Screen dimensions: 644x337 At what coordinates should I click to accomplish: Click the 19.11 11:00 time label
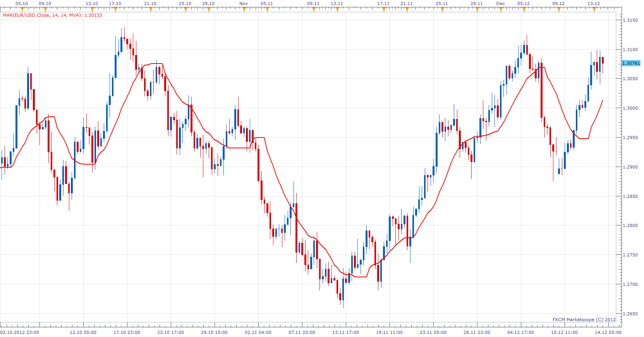(390, 332)
